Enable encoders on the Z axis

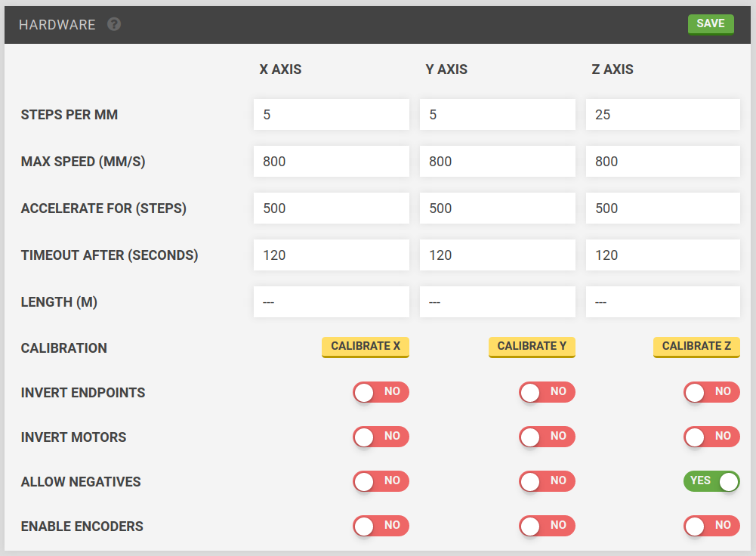pyautogui.click(x=711, y=526)
